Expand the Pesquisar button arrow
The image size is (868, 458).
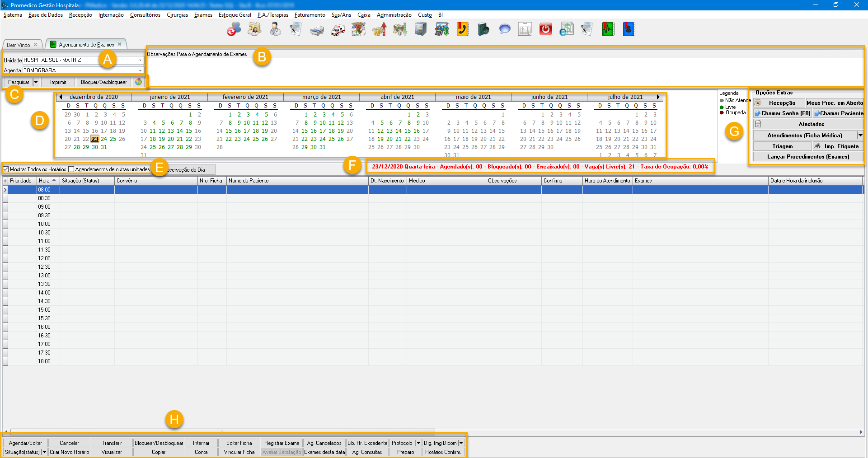coord(36,82)
